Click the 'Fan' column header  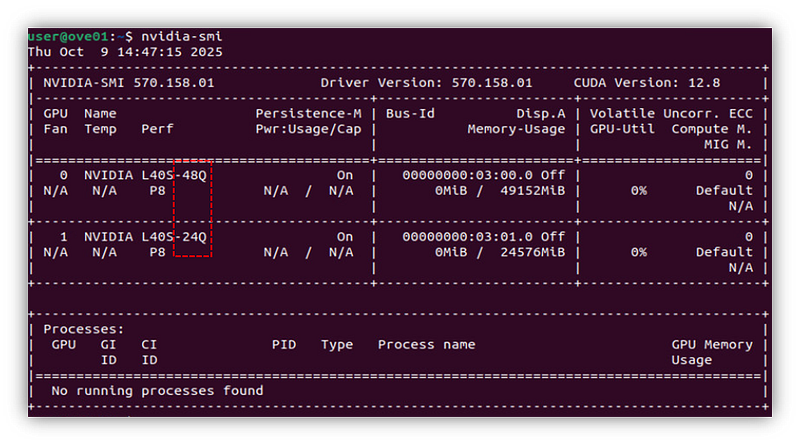point(56,129)
